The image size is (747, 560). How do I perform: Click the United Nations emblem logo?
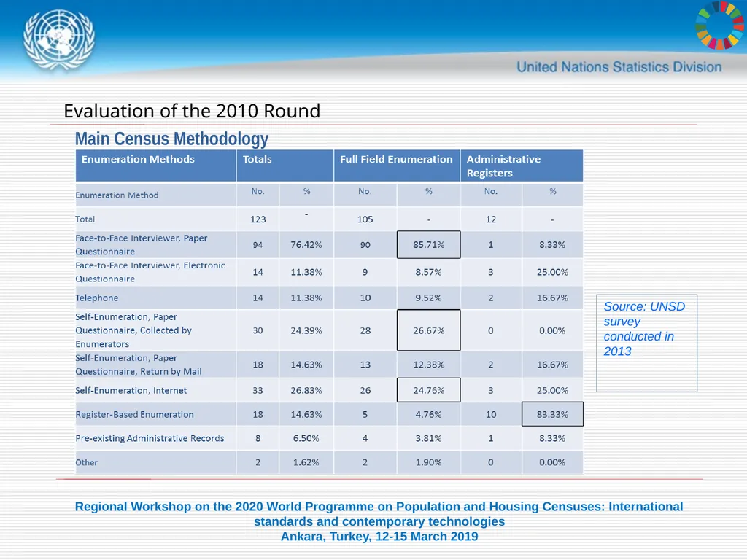click(x=59, y=41)
